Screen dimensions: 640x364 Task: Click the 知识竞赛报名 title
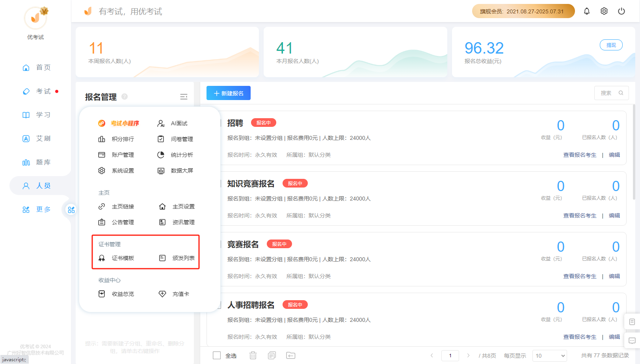click(x=251, y=184)
